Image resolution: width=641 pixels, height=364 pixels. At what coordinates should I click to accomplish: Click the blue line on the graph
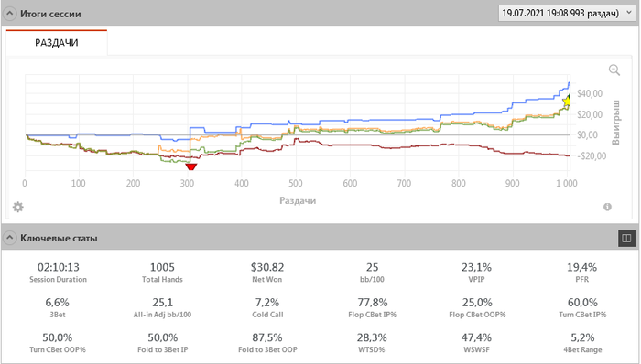368,120
